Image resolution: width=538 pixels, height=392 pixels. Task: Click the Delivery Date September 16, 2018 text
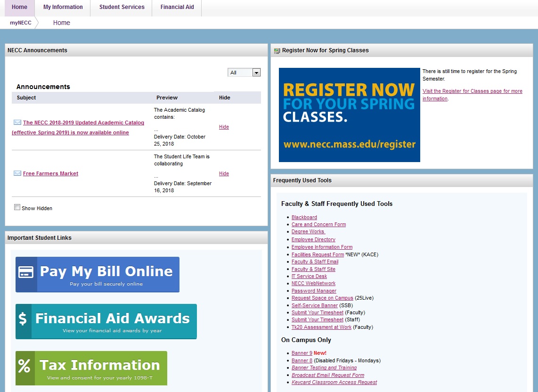(x=182, y=187)
